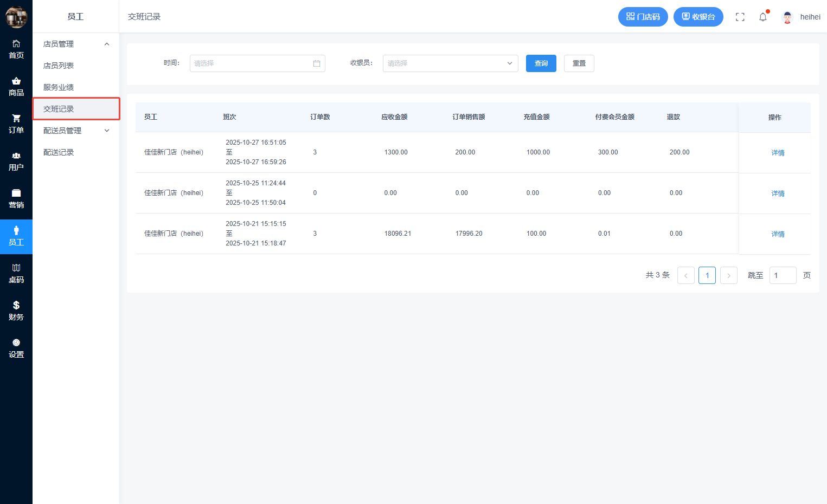Open the 商品 basket icon
Viewport: 827px width, 504px height.
(16, 81)
